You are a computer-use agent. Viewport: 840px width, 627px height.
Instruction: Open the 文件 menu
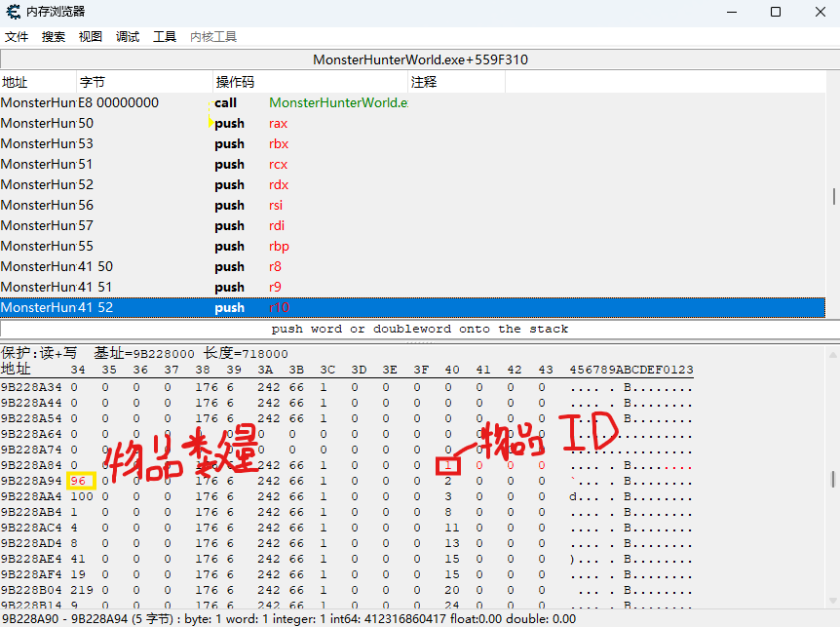click(x=17, y=37)
